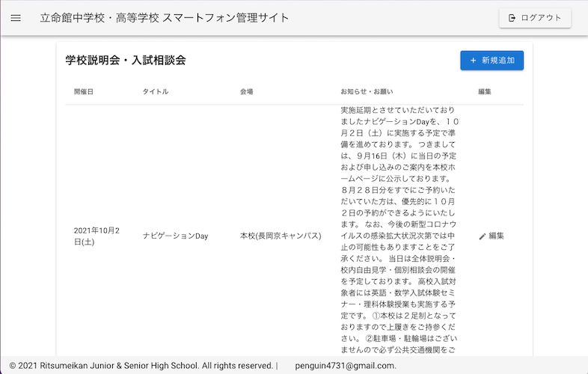Click the logout arrow icon

coord(512,18)
